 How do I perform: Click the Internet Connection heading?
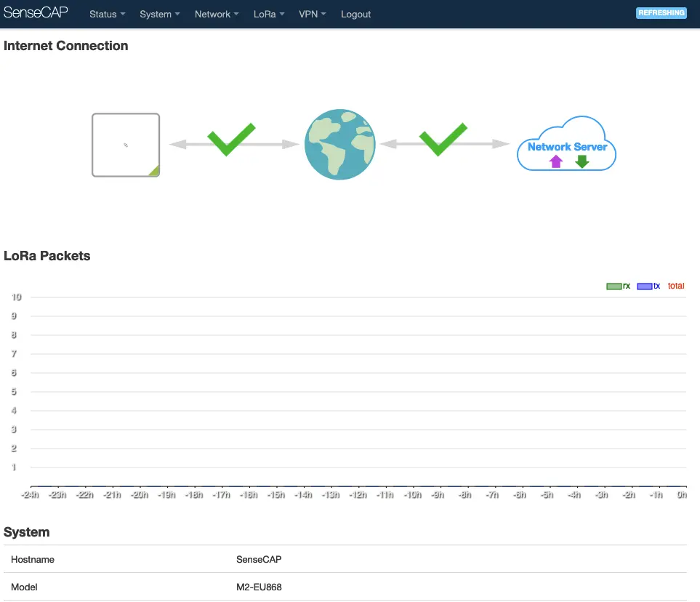coord(65,46)
